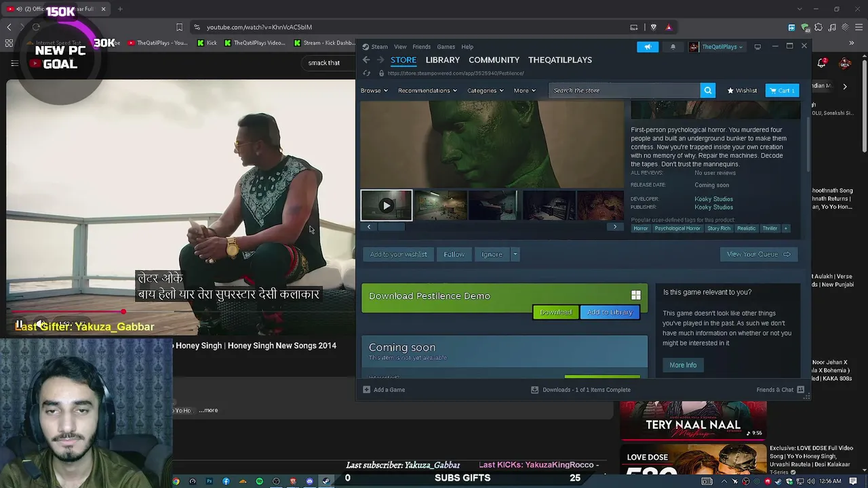Screen dimensions: 868x488
Task: Open the TERY NAAL NAAL video thumbnail
Action: [693, 420]
